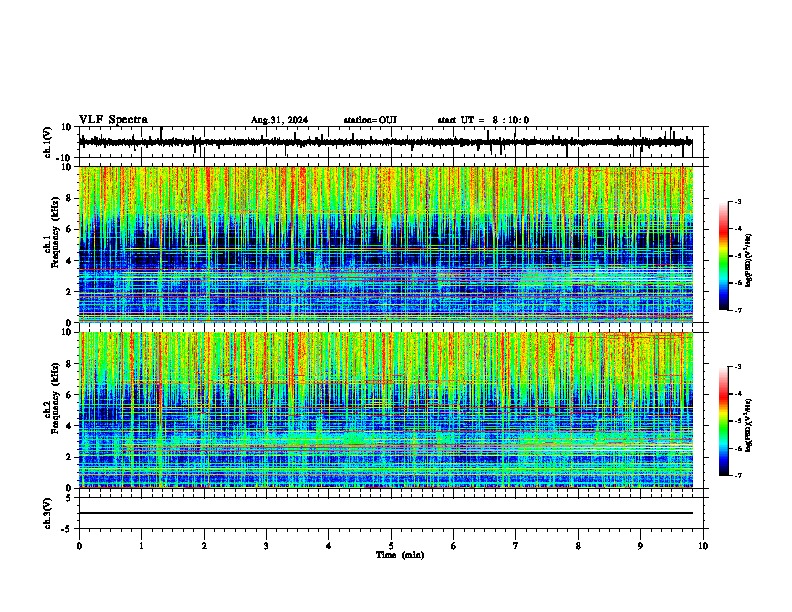This screenshot has width=792, height=612.
Task: Click the ch.1 color bar units label
Action: coord(749,261)
